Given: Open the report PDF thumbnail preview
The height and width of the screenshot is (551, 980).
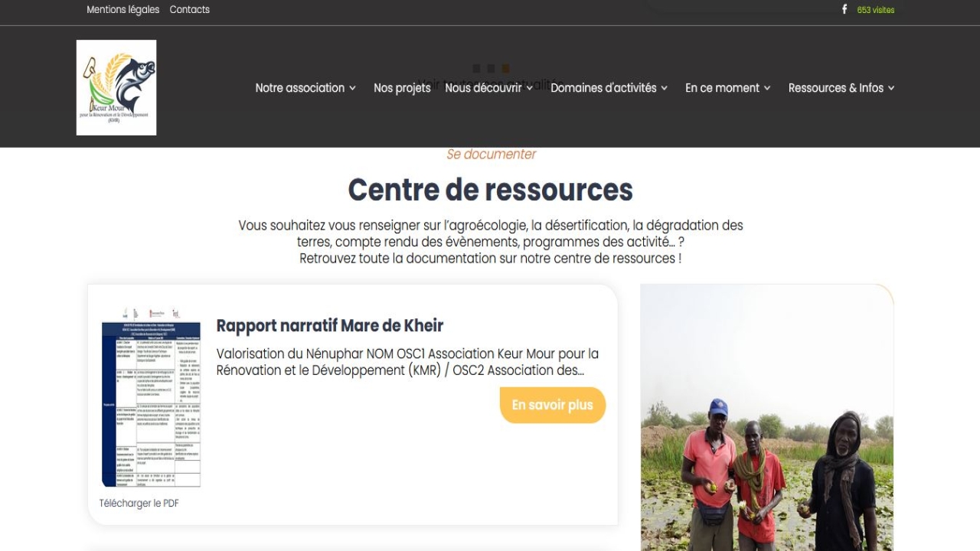Looking at the screenshot, I should [151, 398].
